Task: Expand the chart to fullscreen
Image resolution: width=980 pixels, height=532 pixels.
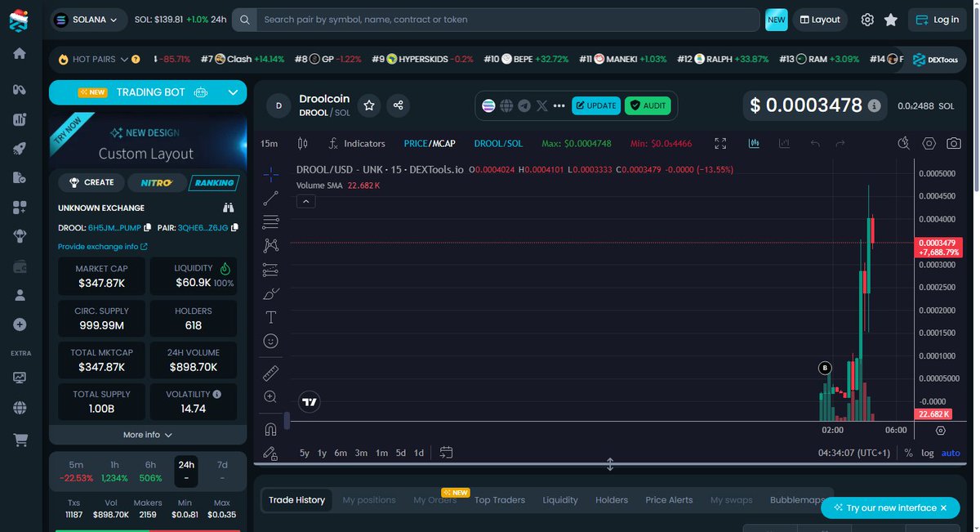Action: (720, 143)
